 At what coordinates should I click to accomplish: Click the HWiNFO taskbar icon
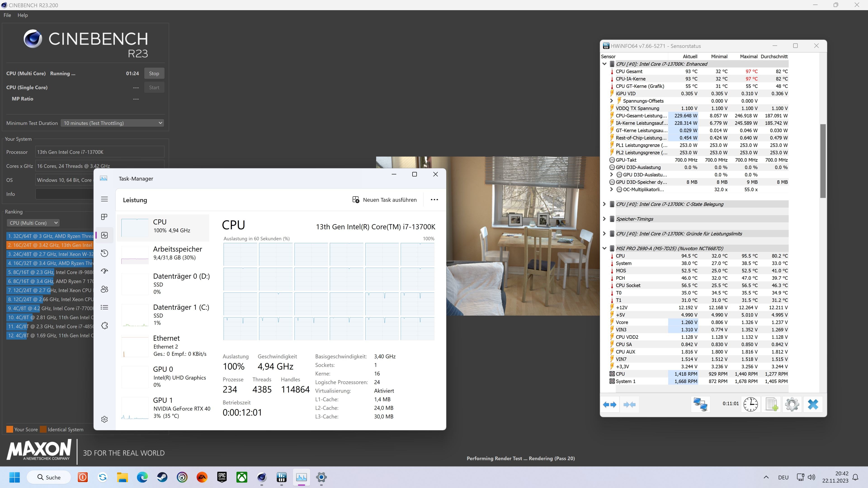(x=281, y=477)
